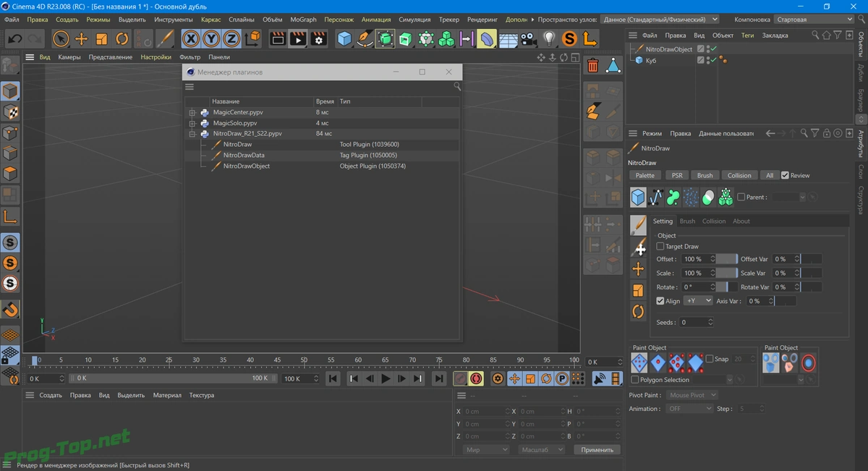Click the Undo arrow in the top toolbar

tap(14, 39)
